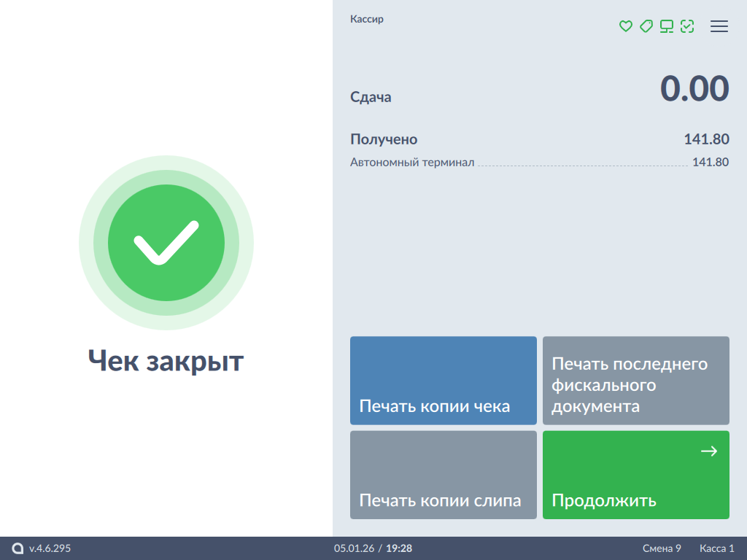Click the 19:28 time in status bar
The image size is (747, 560).
click(399, 548)
